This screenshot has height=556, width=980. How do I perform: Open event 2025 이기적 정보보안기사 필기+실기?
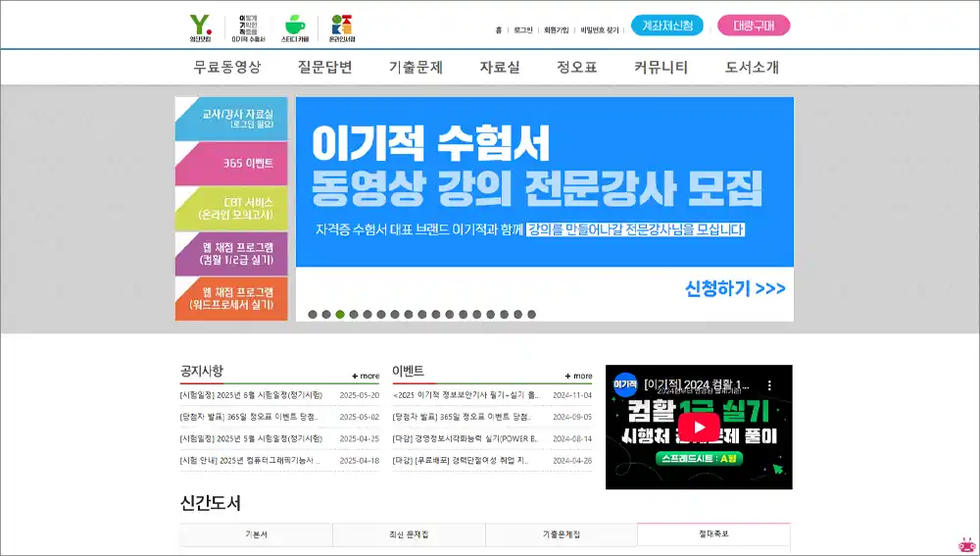[x=465, y=395]
